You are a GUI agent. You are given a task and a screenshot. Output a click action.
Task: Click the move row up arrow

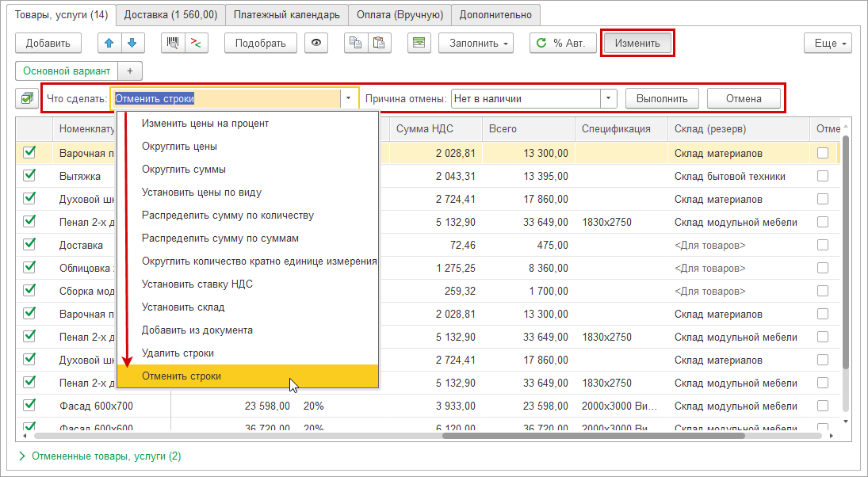coord(109,44)
